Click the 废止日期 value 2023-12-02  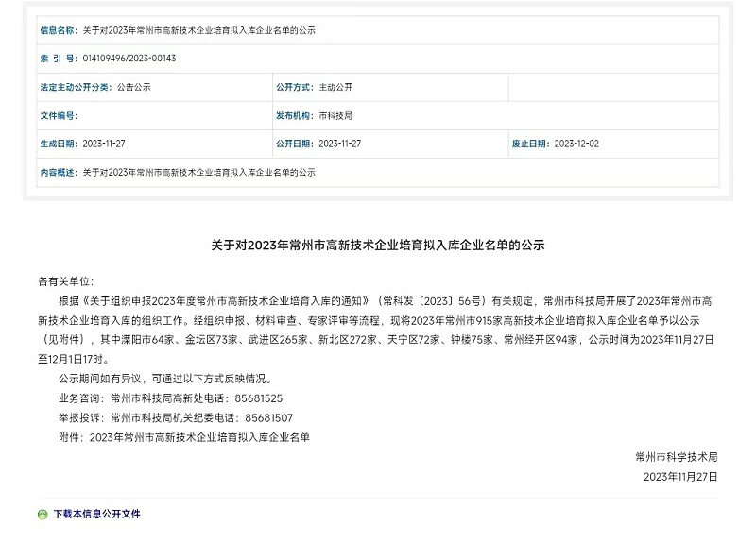(x=576, y=144)
